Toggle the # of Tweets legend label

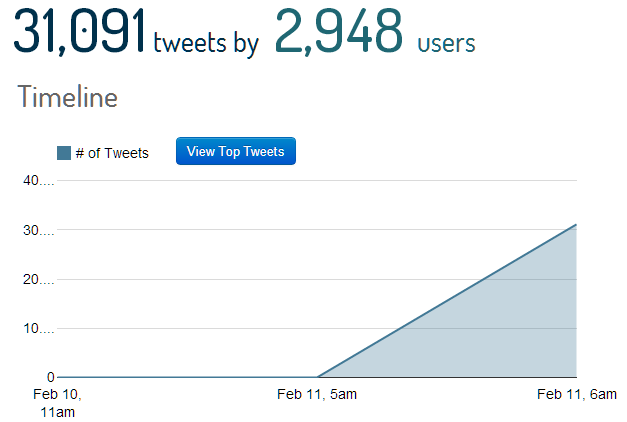tap(112, 153)
